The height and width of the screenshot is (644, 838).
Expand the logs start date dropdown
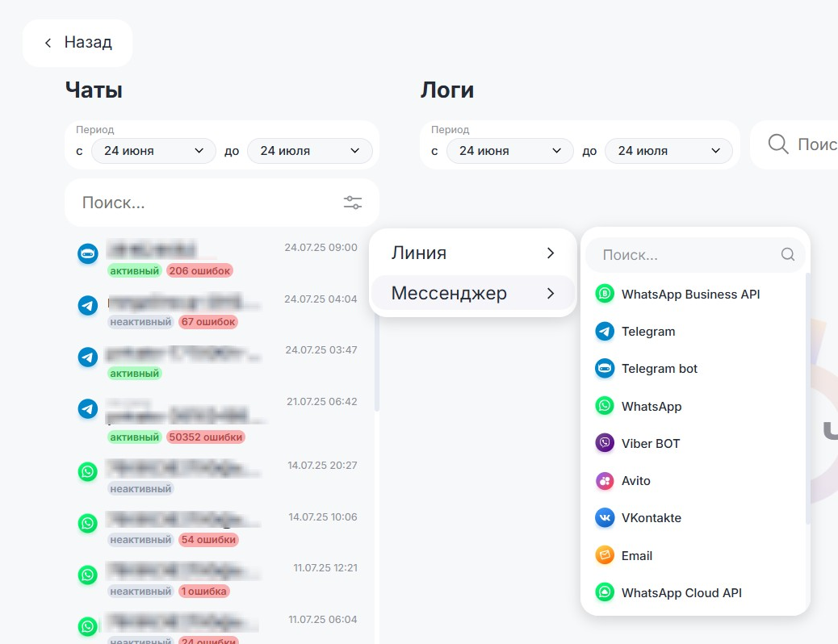(509, 151)
